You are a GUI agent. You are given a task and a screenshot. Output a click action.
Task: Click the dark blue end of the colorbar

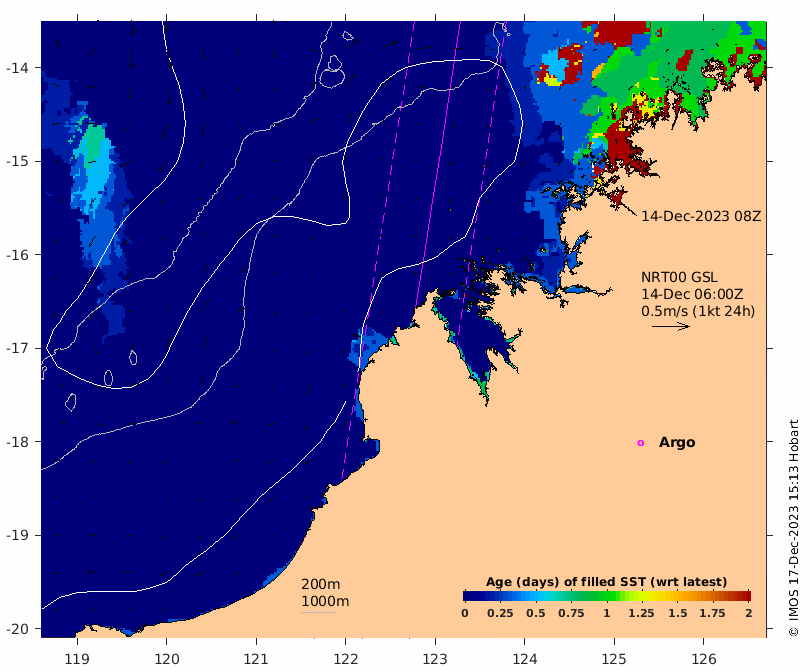[x=469, y=596]
